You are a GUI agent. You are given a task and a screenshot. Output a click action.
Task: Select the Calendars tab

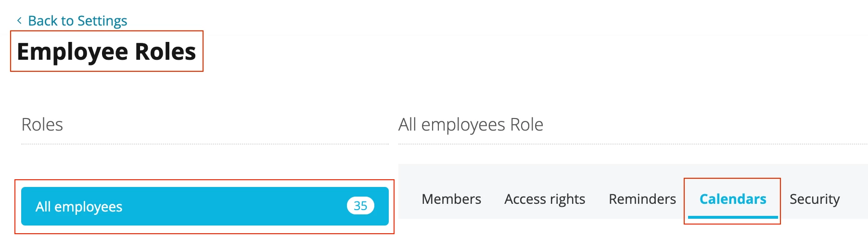(733, 199)
